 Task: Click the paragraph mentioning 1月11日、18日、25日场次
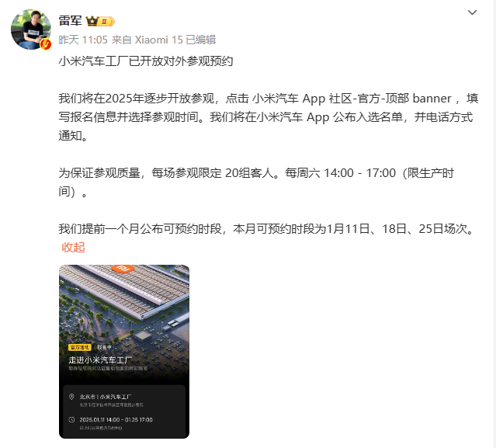[267, 229]
